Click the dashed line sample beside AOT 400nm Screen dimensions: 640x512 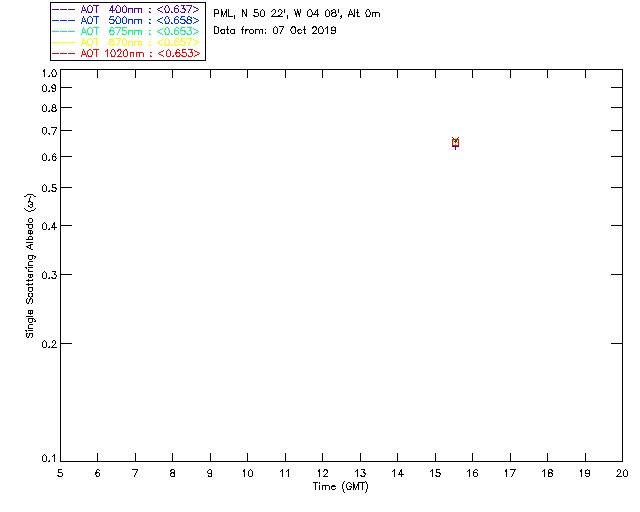[65, 9]
